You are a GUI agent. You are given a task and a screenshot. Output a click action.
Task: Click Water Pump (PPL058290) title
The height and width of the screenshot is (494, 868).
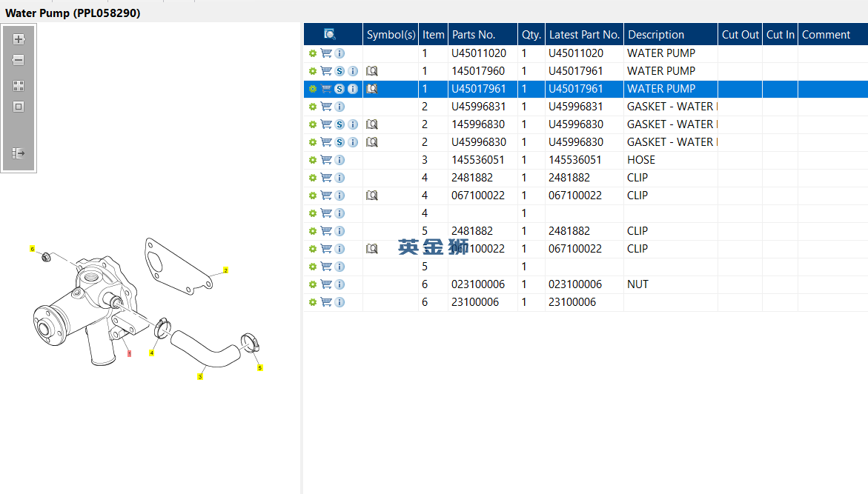[73, 13]
